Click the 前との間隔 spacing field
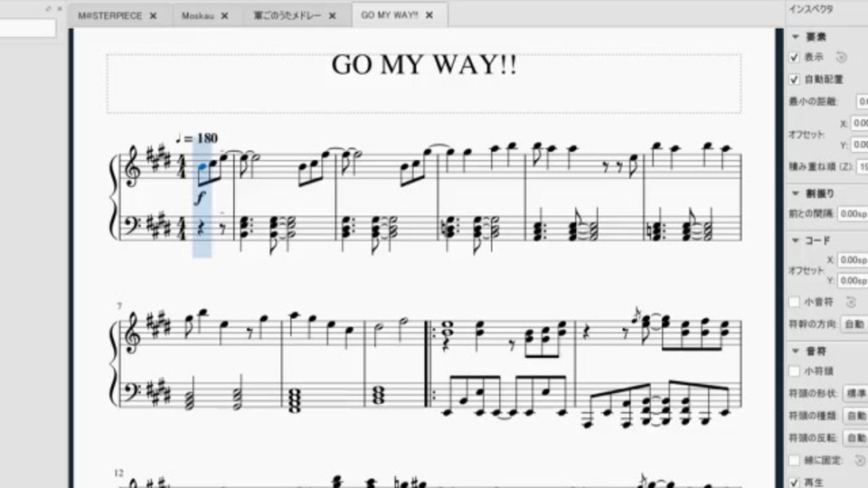The image size is (868, 488). pyautogui.click(x=853, y=213)
